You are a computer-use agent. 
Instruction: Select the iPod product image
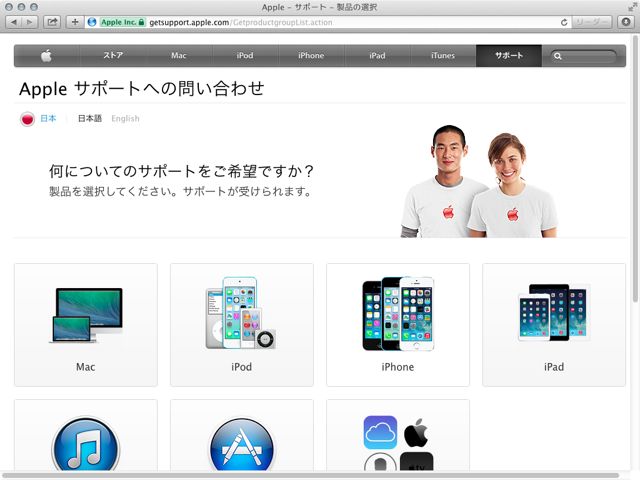(241, 313)
